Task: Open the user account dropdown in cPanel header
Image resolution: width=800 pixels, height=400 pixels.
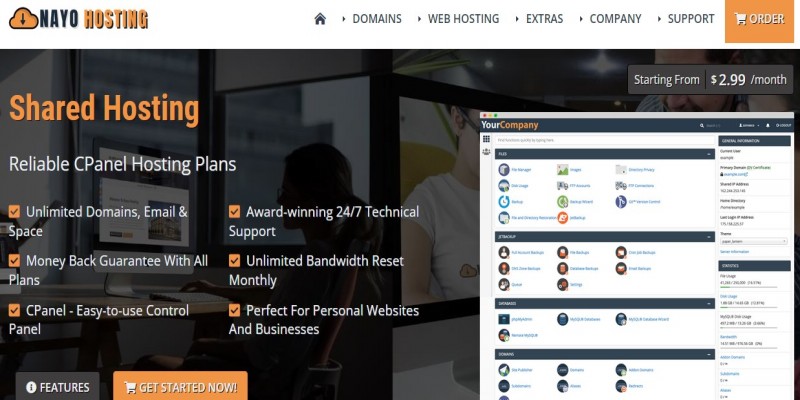Action: (x=749, y=125)
